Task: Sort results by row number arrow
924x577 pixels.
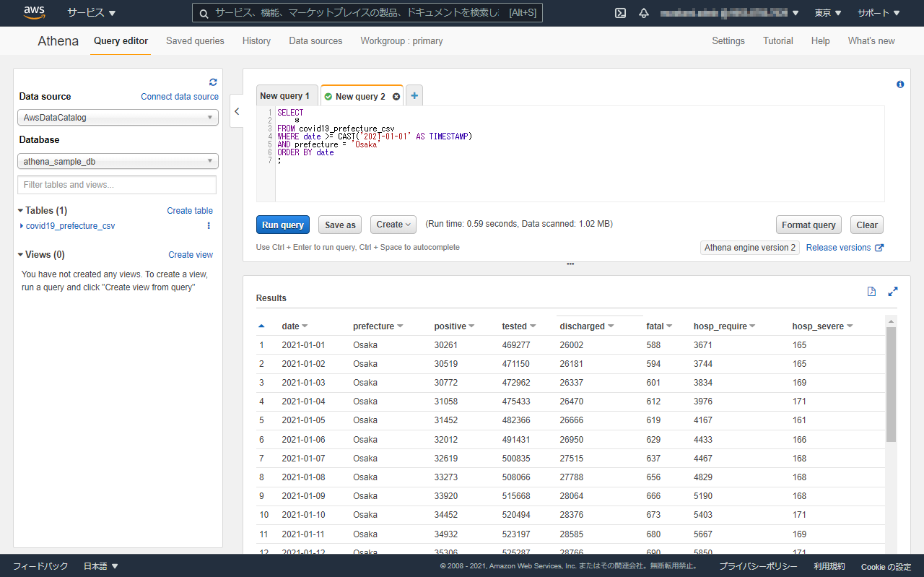Action: (261, 326)
